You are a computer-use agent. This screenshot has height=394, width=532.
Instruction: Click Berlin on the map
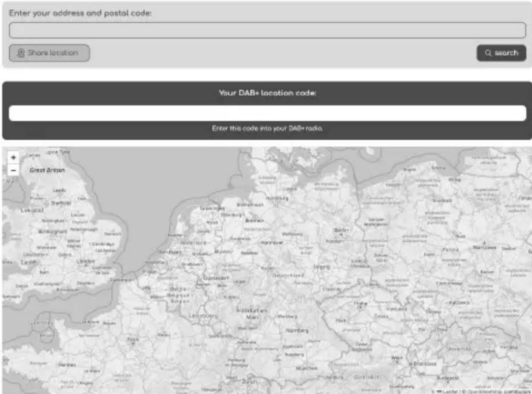[341, 230]
